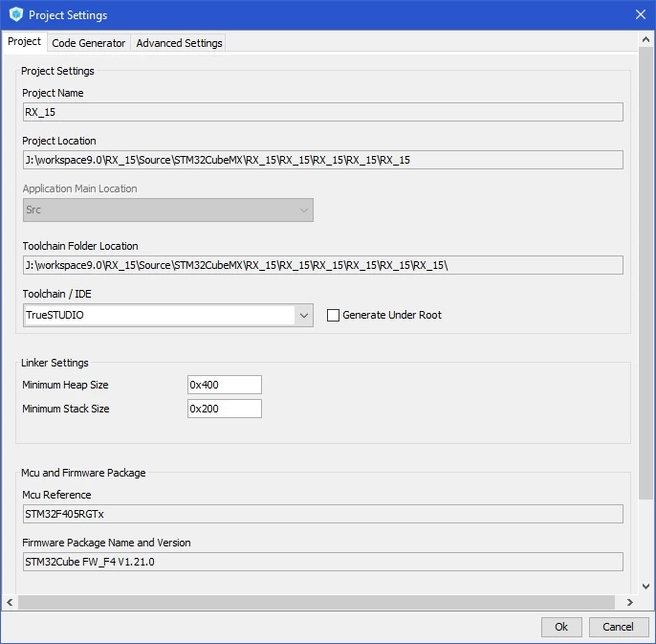656x644 pixels.
Task: Click the 'Linker Settings' group title
Action: point(55,363)
